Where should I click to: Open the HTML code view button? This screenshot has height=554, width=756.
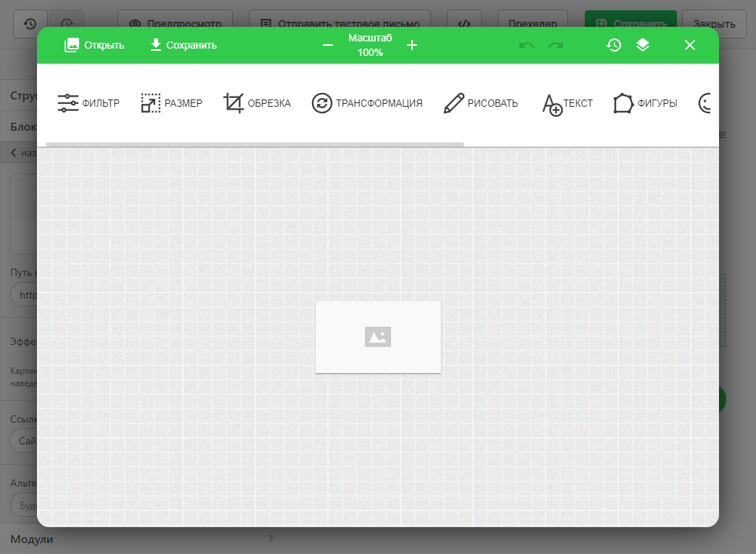pyautogui.click(x=464, y=24)
